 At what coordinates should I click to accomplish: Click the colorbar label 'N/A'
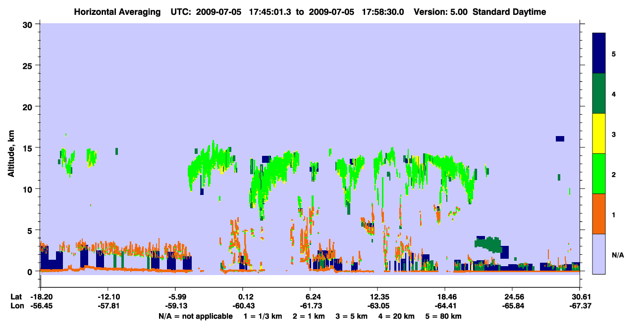tap(618, 255)
